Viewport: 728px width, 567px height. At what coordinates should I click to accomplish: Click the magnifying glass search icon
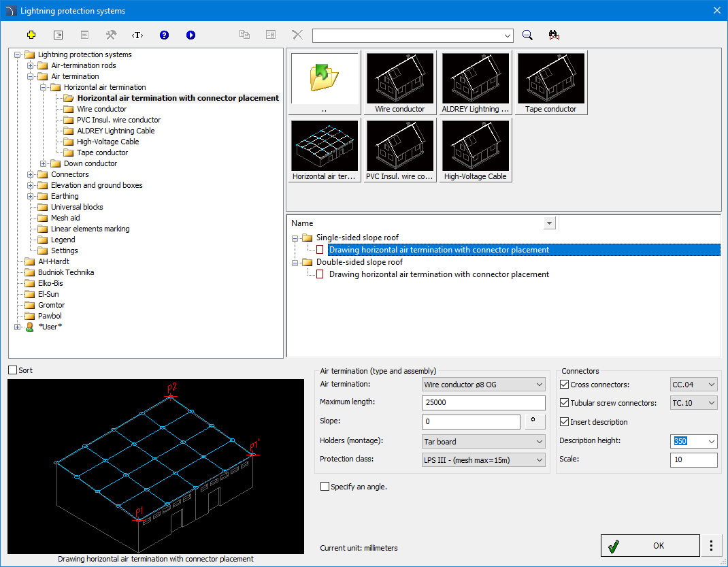pos(527,35)
